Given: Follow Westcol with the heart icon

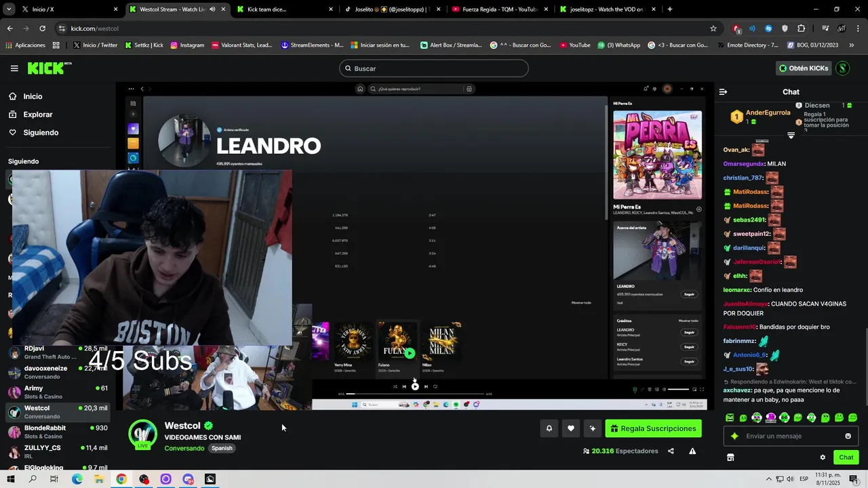Looking at the screenshot, I should [570, 428].
